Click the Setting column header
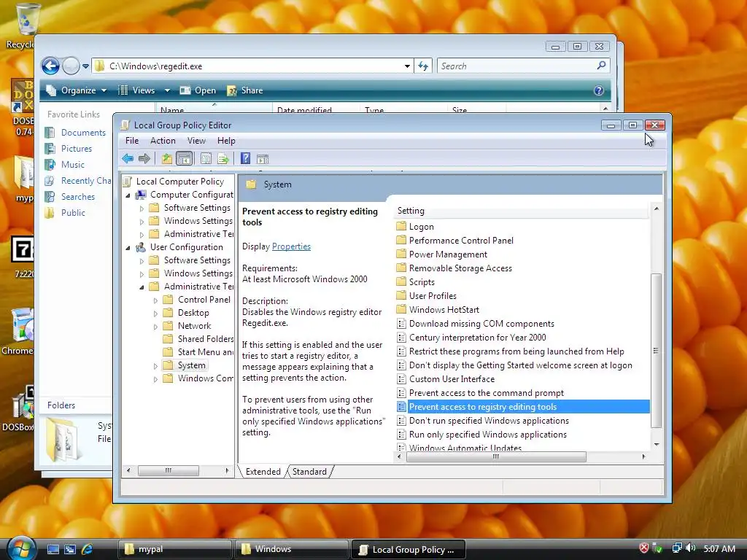This screenshot has width=747, height=560. point(522,211)
